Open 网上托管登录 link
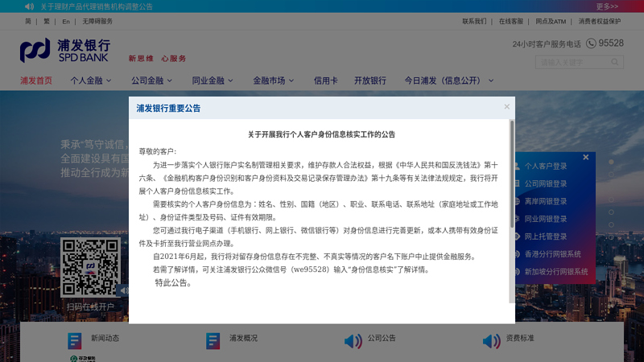The image size is (644, 362). (x=546, y=237)
